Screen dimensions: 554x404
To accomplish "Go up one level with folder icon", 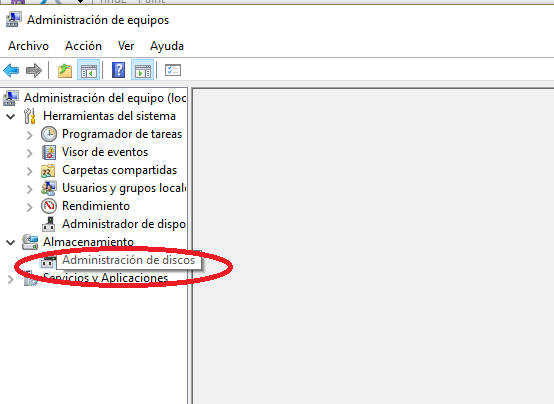I will click(x=65, y=70).
